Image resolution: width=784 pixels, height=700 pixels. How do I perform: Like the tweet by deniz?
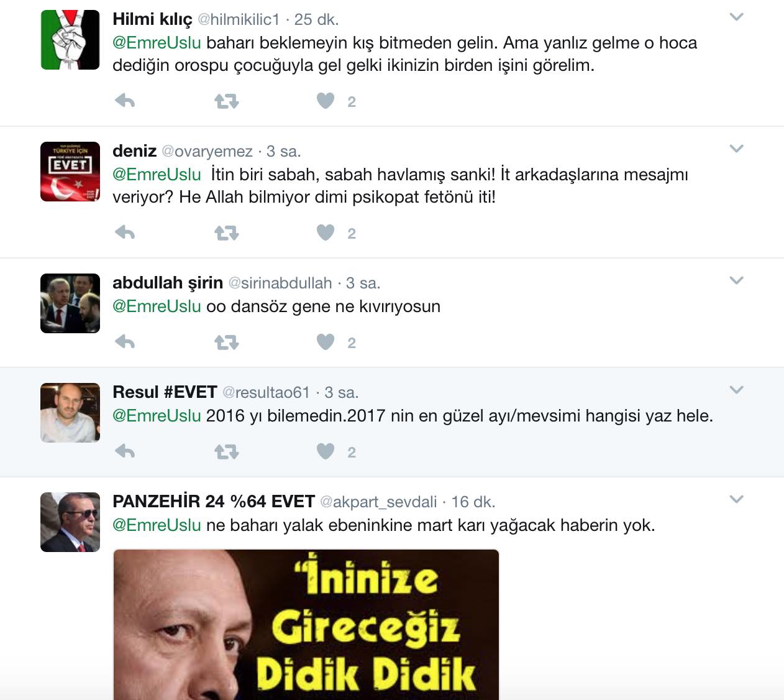pos(326,233)
